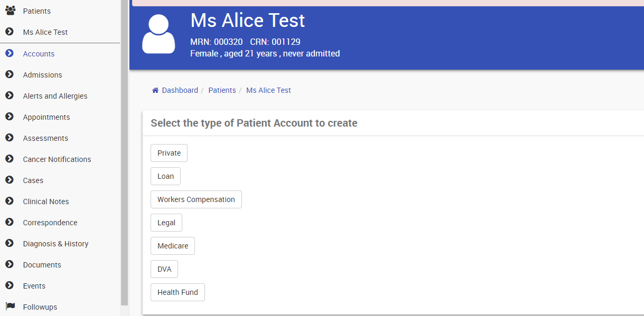Click the arrow icon beside Cancer Notifications
644x316 pixels.
pos(9,159)
